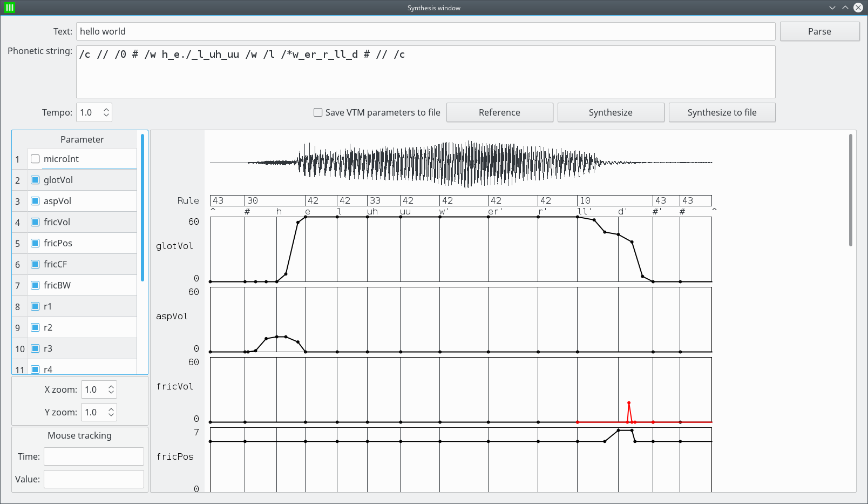Check the microInt parameter checkbox

[35, 159]
